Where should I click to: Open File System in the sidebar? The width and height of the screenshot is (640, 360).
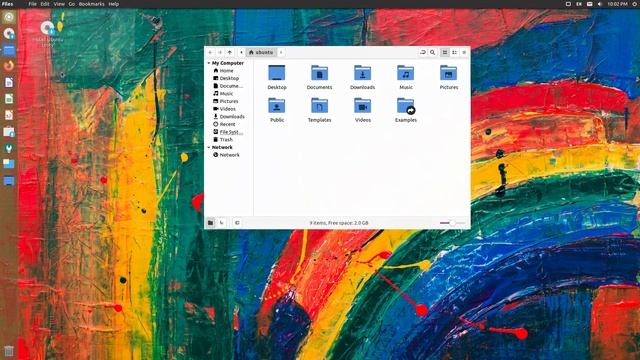[x=228, y=132]
